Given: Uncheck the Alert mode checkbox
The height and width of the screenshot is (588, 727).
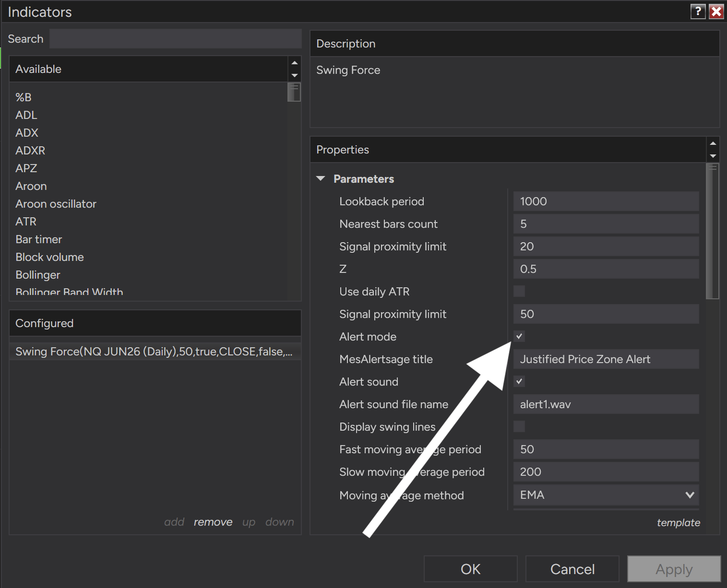Looking at the screenshot, I should [x=519, y=336].
